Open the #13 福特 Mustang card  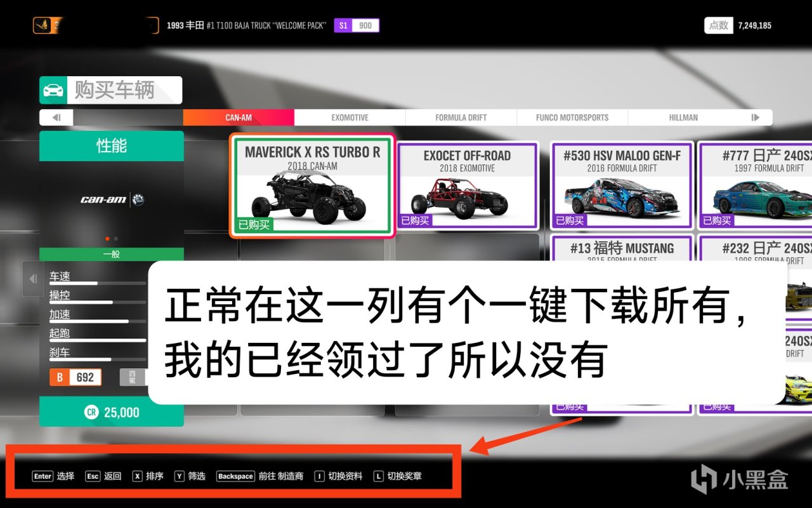point(622,248)
